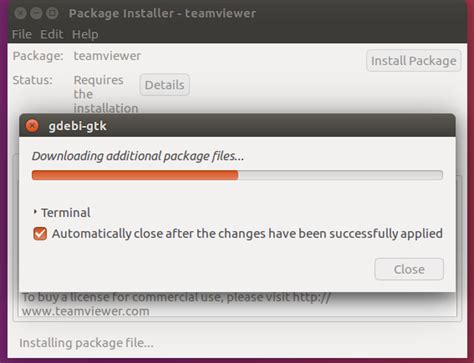Viewport: 474px width, 363px height.
Task: Show status Details
Action: [165, 85]
